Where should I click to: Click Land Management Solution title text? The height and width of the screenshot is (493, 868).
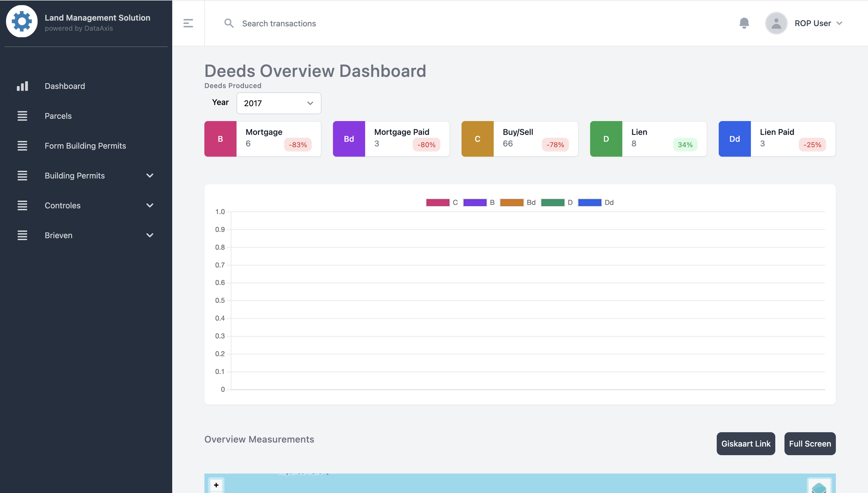click(98, 18)
